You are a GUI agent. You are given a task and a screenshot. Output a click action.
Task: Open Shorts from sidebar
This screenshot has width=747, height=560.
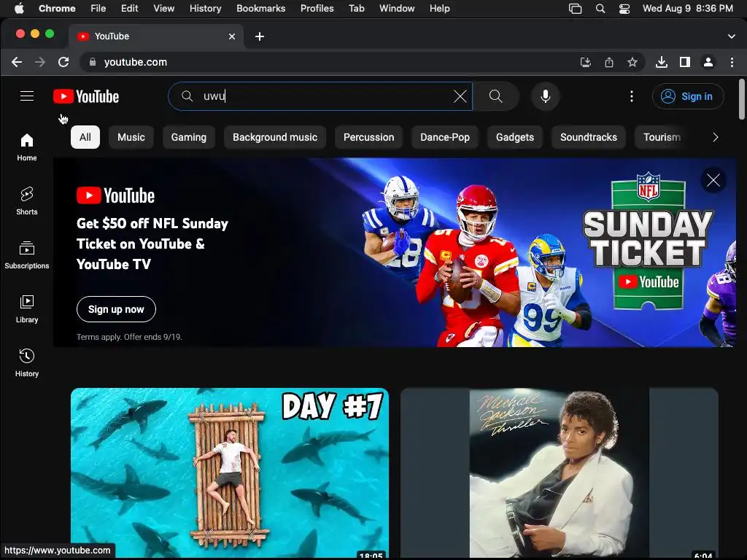pyautogui.click(x=27, y=201)
